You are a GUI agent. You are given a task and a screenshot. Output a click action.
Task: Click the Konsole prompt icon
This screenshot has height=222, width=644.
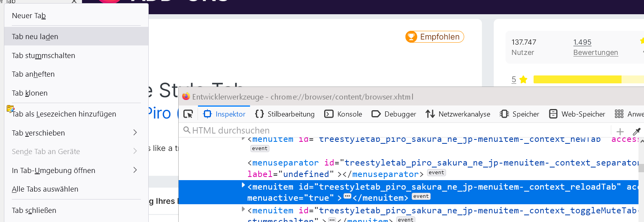pos(329,114)
